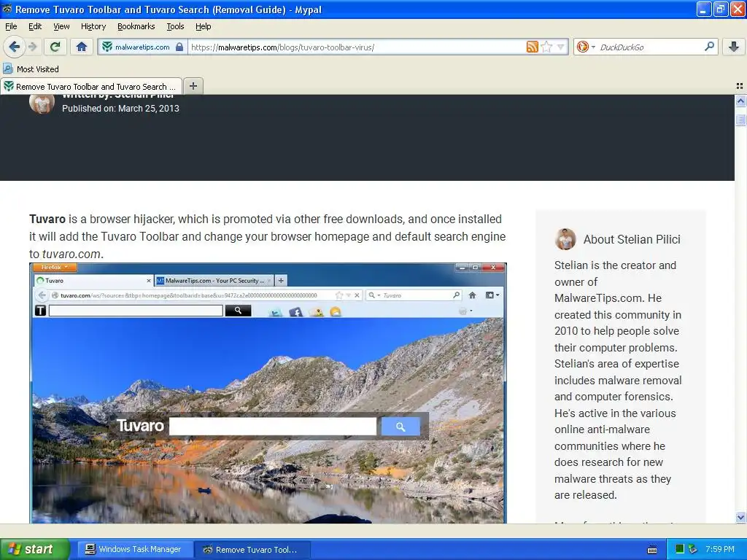Open the Most Visited bookmarks folder
This screenshot has width=747, height=560.
click(31, 69)
